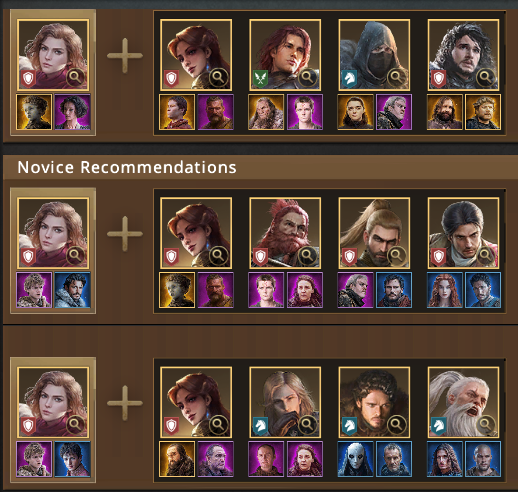Click red shield badge on ponytail warrior
This screenshot has height=492, width=518.
[349, 257]
